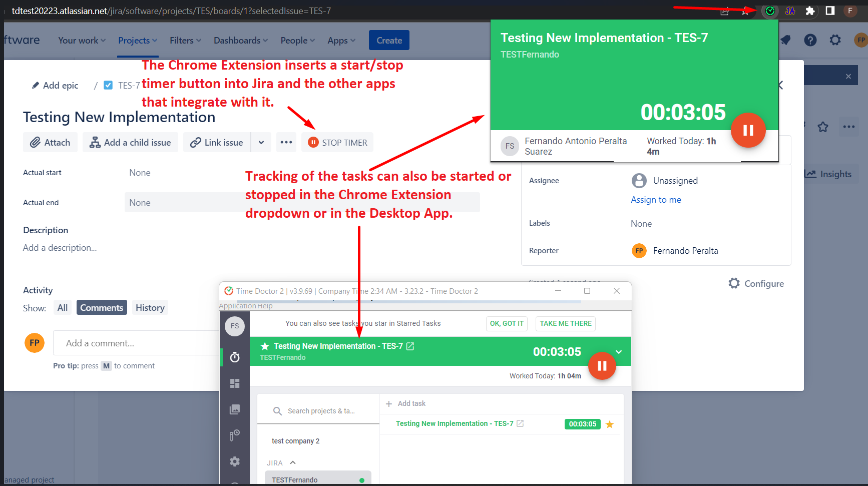
Task: Click the TES-7 task type checkbox icon
Action: coord(108,85)
